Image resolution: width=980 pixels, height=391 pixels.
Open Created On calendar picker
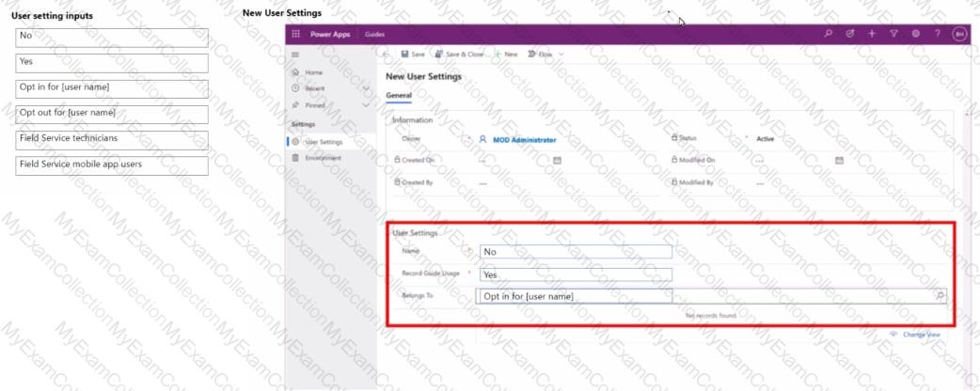pyautogui.click(x=557, y=160)
